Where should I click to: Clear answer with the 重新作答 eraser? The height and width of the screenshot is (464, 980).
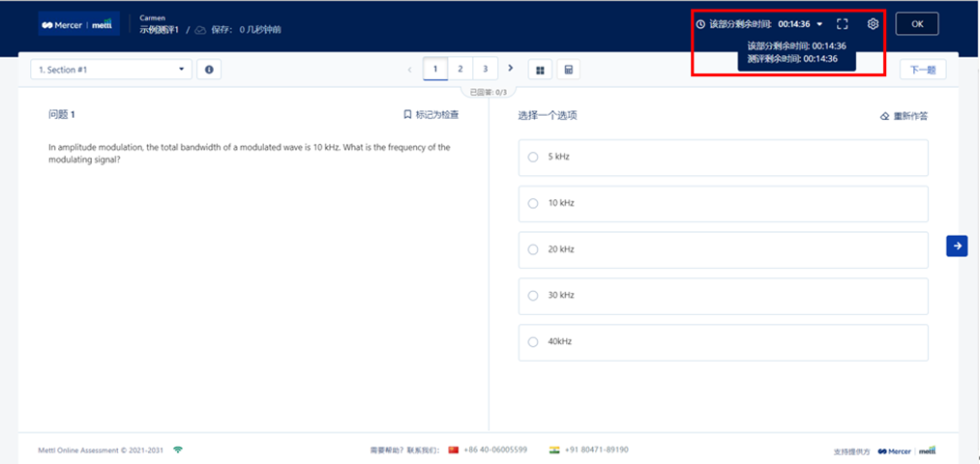coord(884,116)
